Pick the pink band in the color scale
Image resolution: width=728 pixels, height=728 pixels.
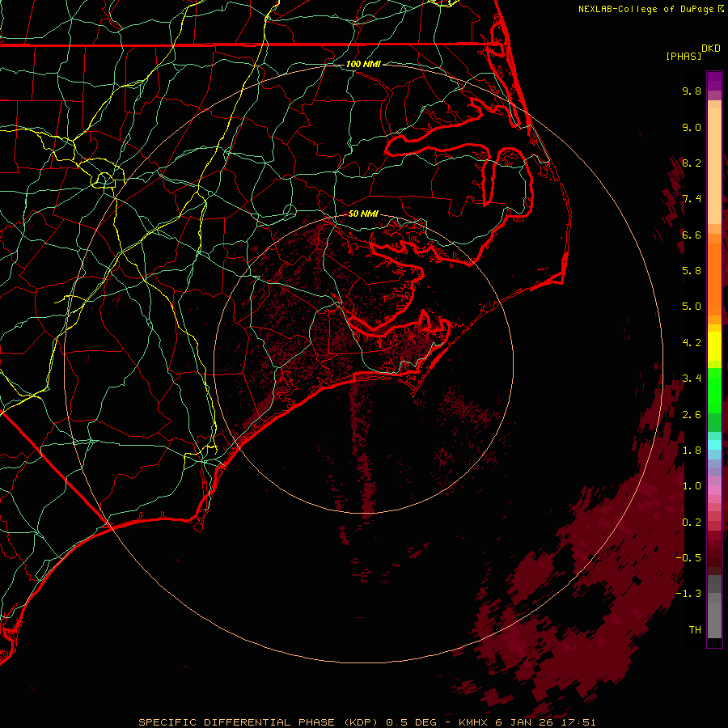click(714, 490)
